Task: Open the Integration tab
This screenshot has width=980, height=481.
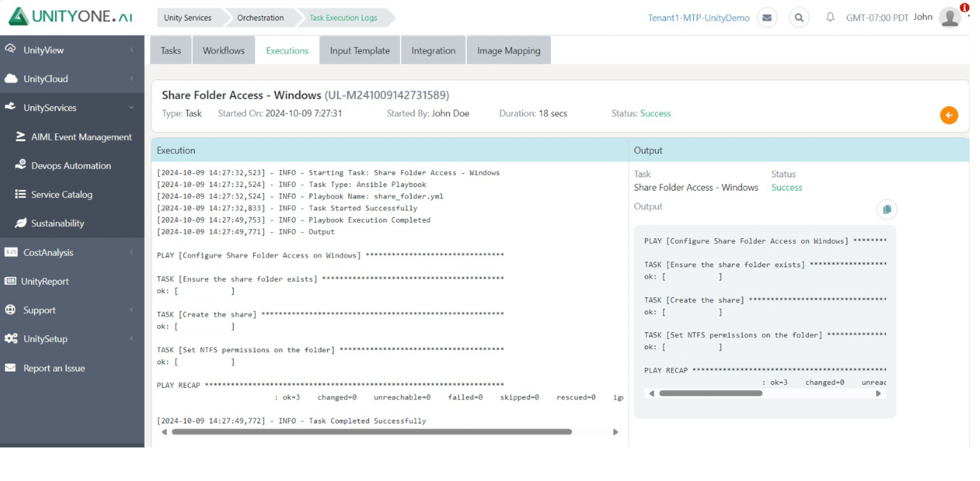Action: click(433, 50)
